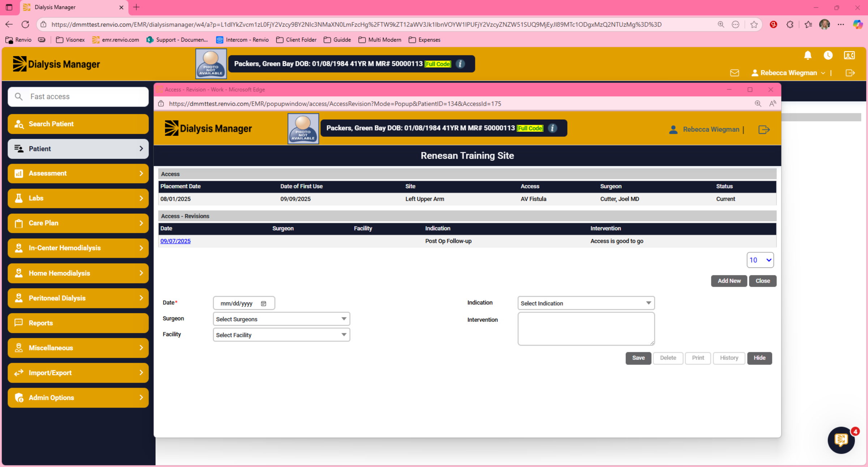The image size is (868, 467).
Task: Open the Select Surgeons dropdown
Action: (x=281, y=319)
